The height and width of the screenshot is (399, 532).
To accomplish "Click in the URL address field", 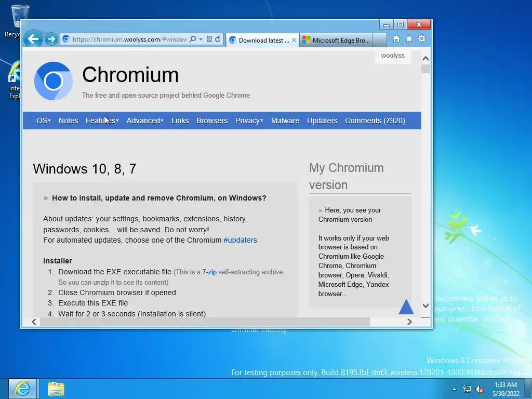I will click(129, 39).
